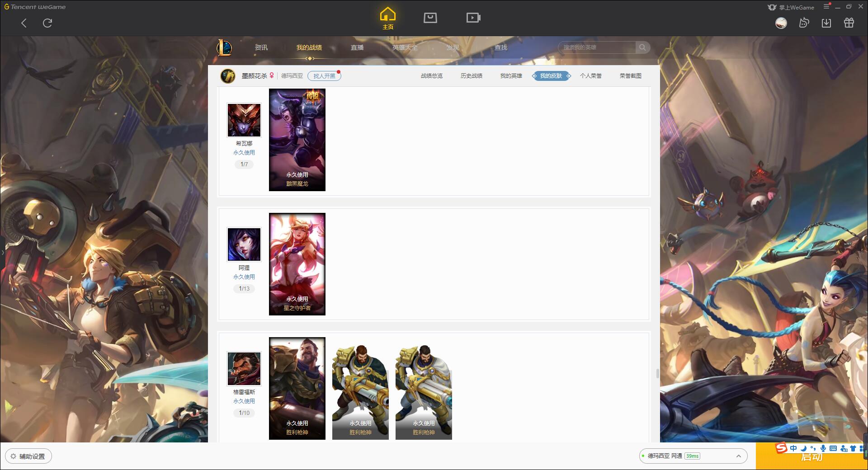
Task: Open the gift box icon
Action: (849, 23)
